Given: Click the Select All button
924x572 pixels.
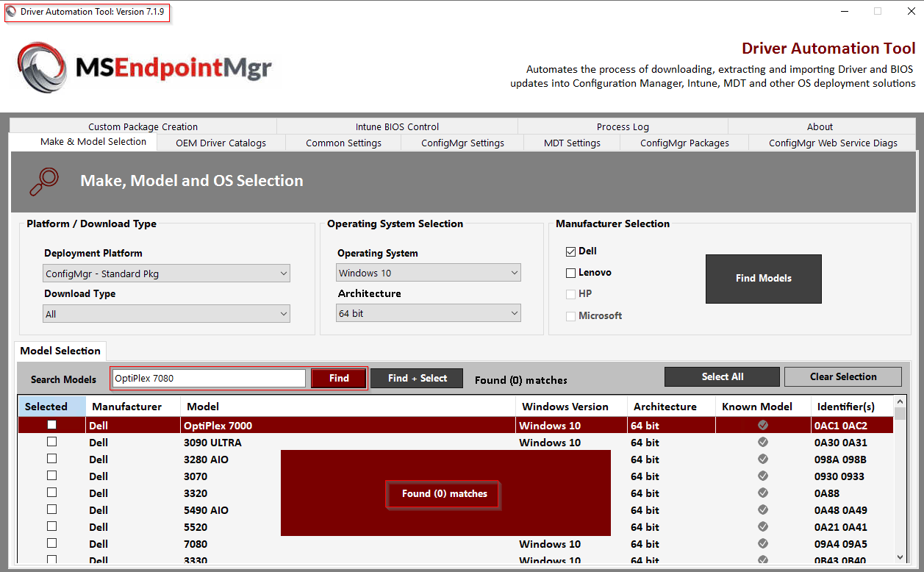Looking at the screenshot, I should tap(722, 376).
